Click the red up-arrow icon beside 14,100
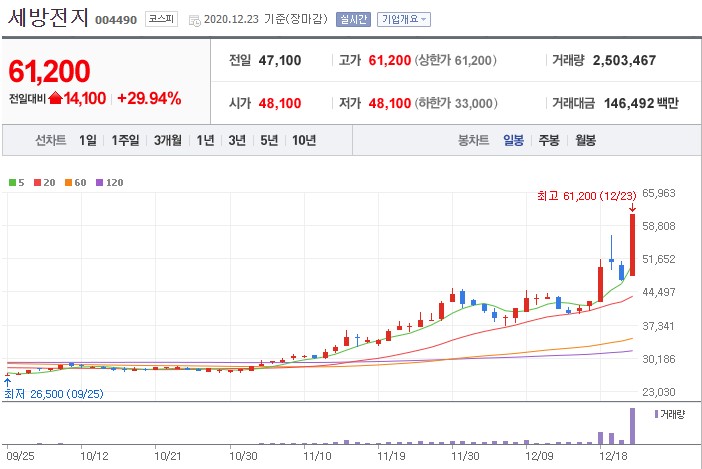702x469 pixels. pos(55,98)
